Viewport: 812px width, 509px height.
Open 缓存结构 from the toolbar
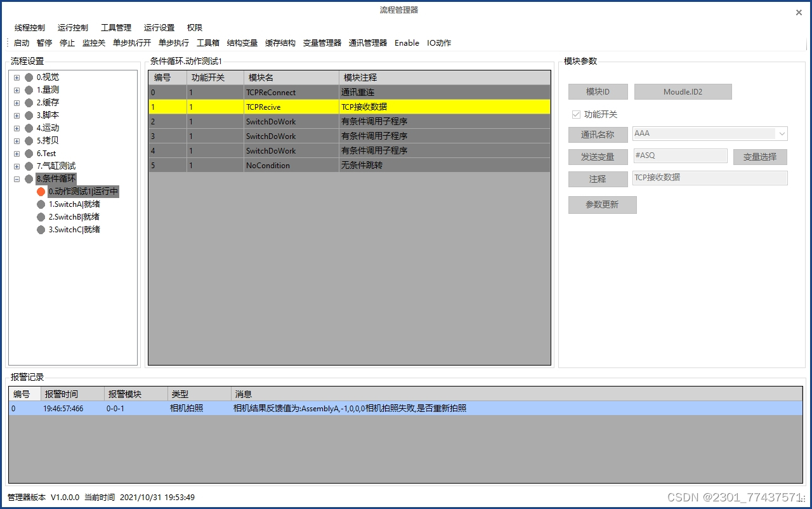coord(280,43)
